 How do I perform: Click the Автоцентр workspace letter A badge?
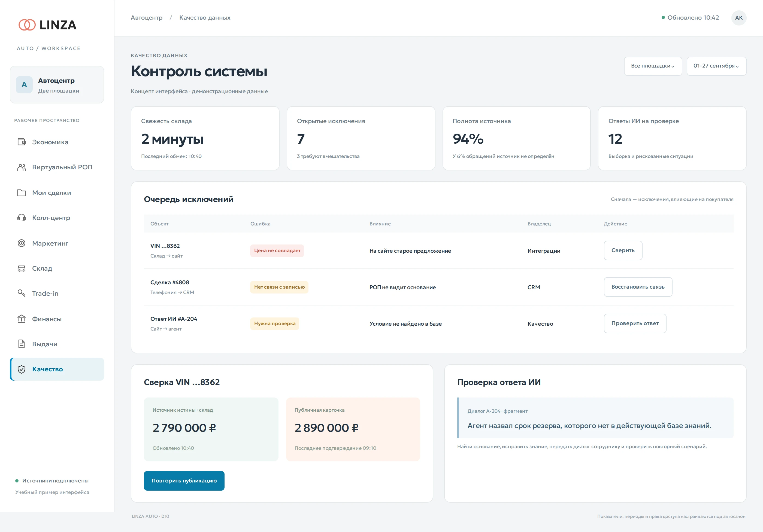(x=24, y=85)
